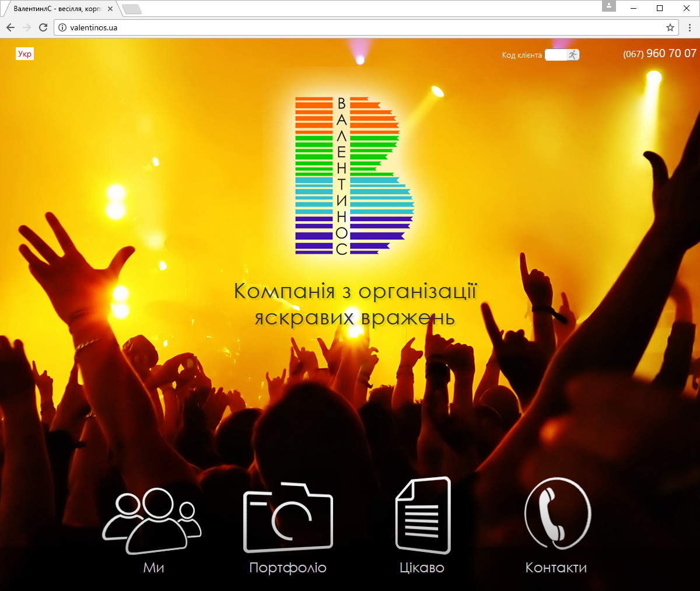Select the ВалентинoС browser tab
Image resolution: width=700 pixels, height=591 pixels.
point(58,9)
